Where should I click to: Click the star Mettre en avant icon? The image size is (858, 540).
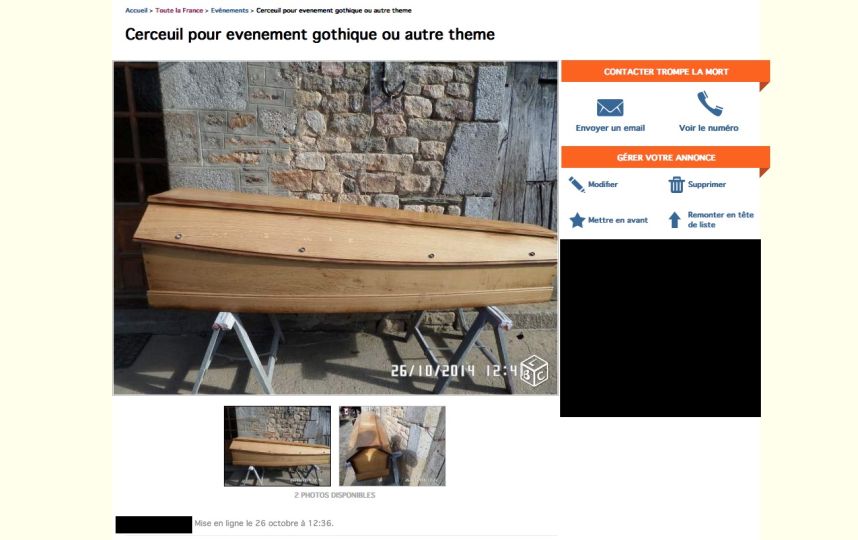pyautogui.click(x=577, y=220)
